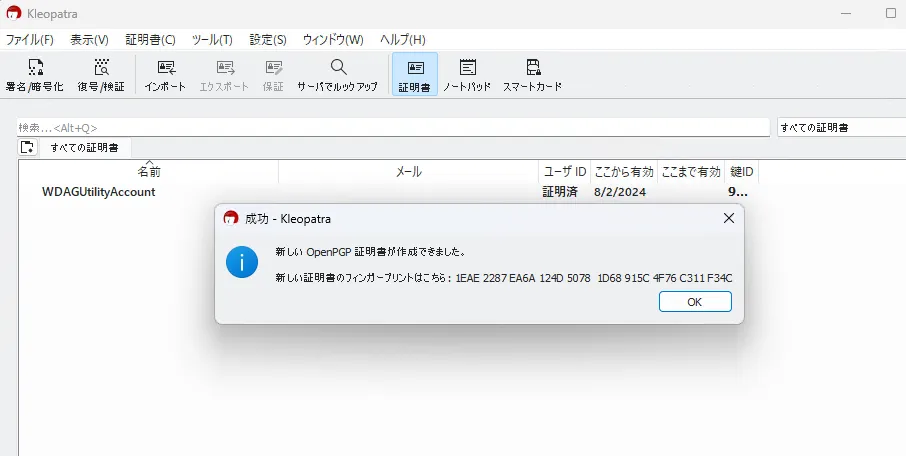This screenshot has width=906, height=456.
Task: Open the ヘルプ(H) menu
Action: tap(403, 40)
